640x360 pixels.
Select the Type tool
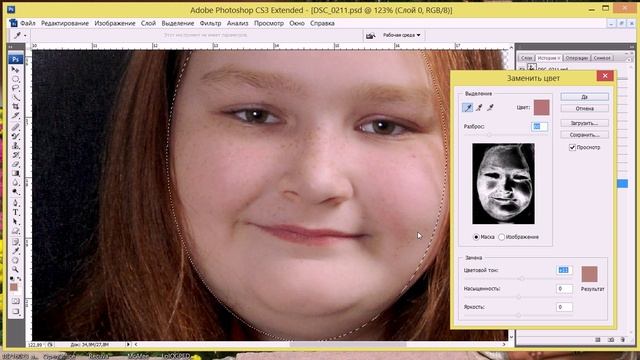tap(16, 212)
